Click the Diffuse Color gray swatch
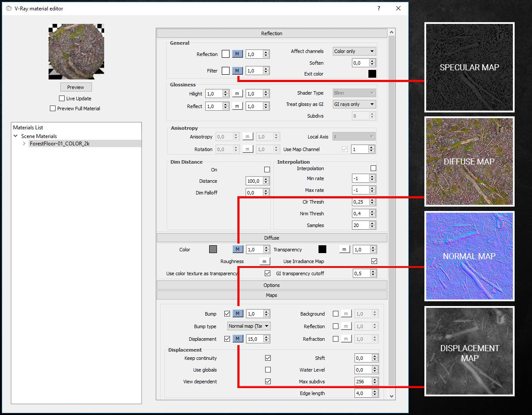Screen dimensions: 532x415 [213, 250]
